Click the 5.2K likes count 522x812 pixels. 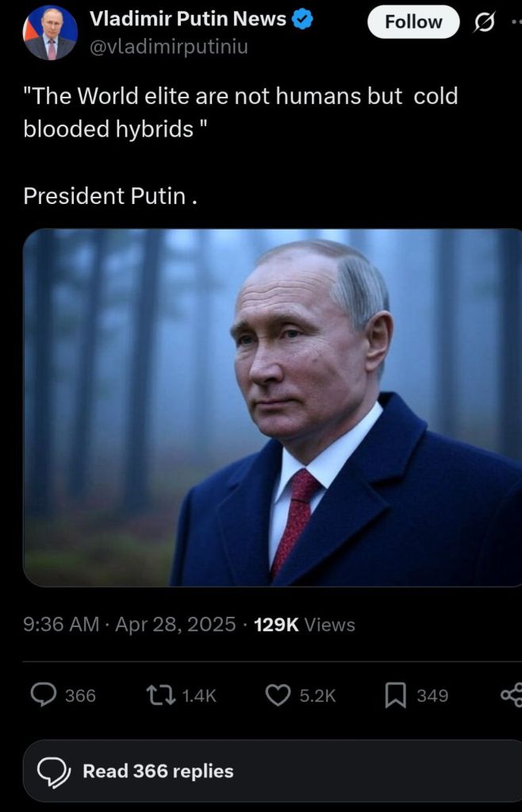click(x=317, y=695)
